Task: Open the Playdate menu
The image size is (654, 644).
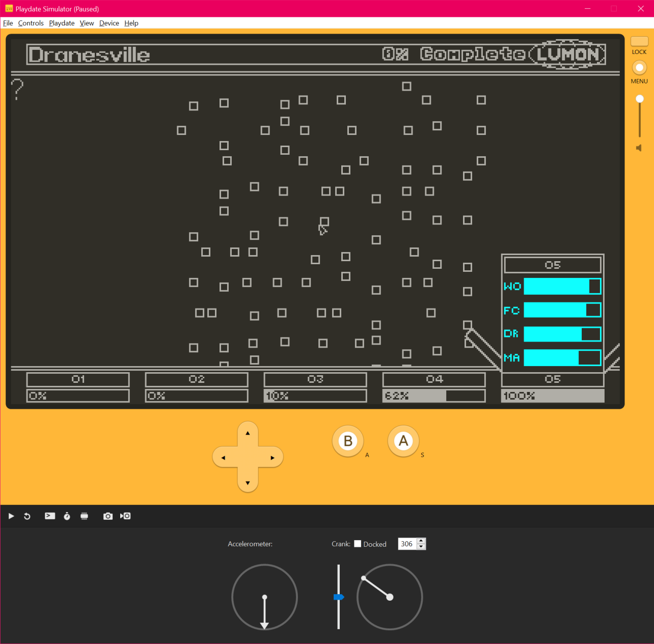Action: tap(62, 23)
